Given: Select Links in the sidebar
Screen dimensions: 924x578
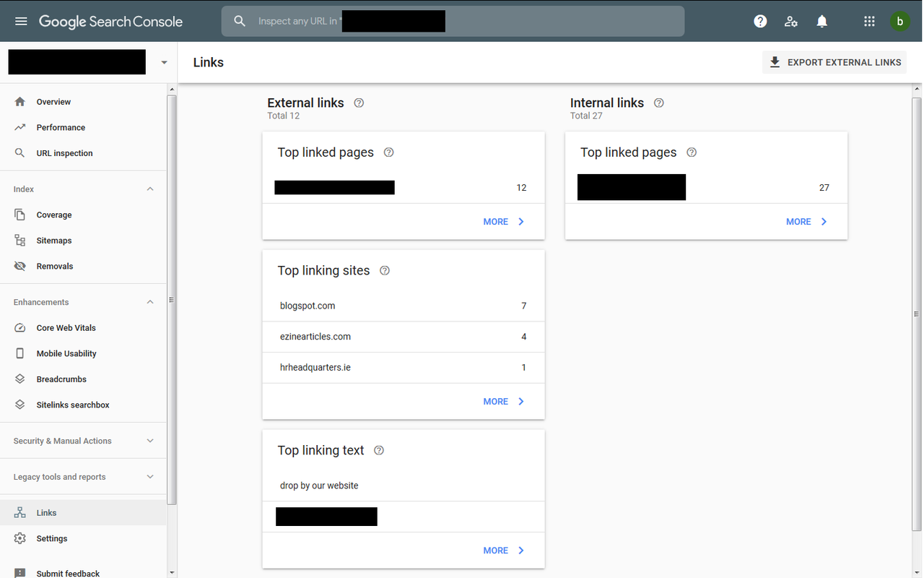Looking at the screenshot, I should (83, 513).
